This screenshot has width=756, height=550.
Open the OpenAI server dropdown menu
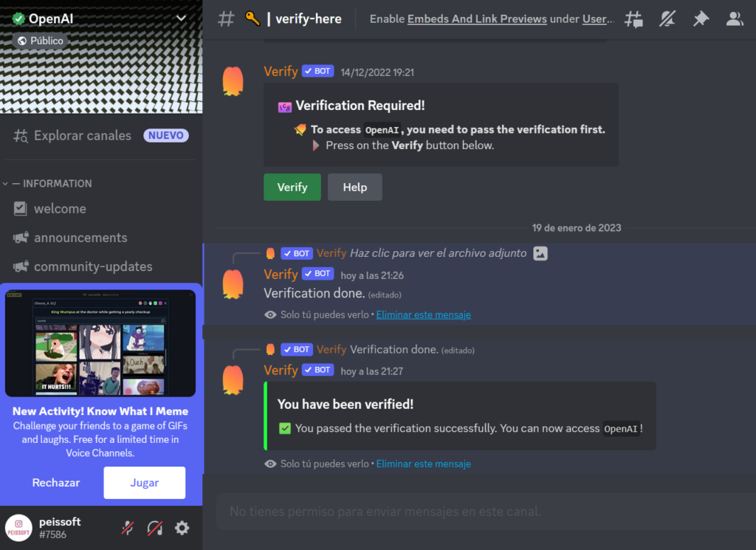tap(181, 18)
